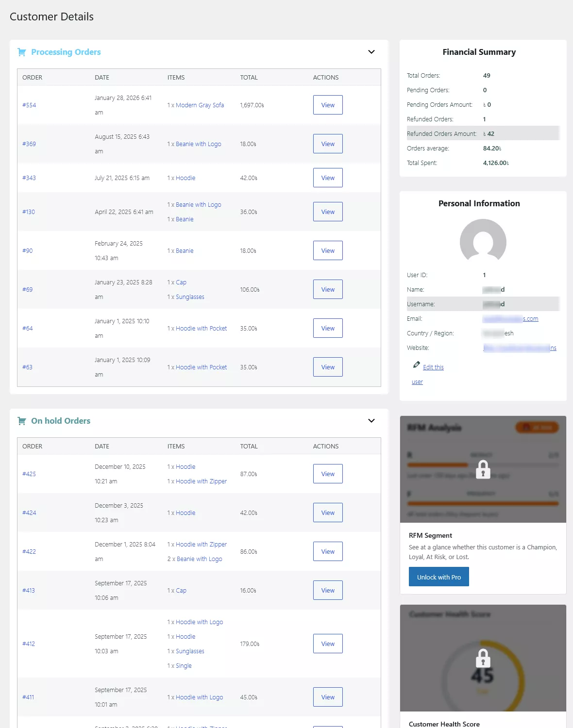The height and width of the screenshot is (728, 573).
Task: Open Hoodie with Pocket in order #64
Action: 201,329
